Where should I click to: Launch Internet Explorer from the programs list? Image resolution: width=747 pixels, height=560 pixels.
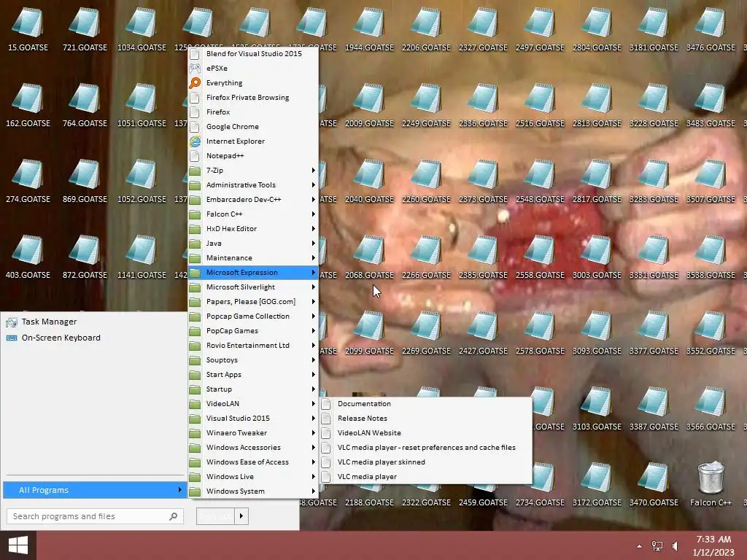[x=253, y=141]
